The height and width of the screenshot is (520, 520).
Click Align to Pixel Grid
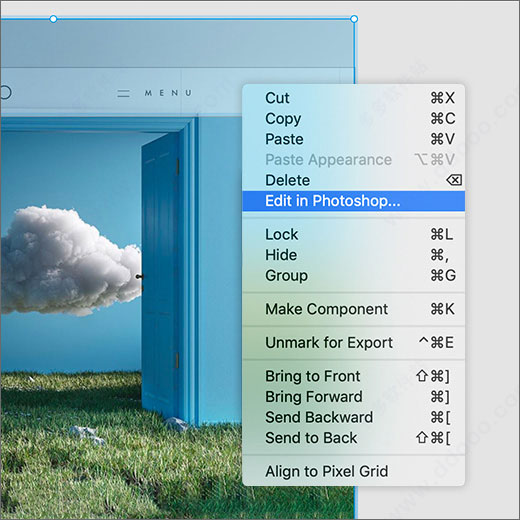353,471
